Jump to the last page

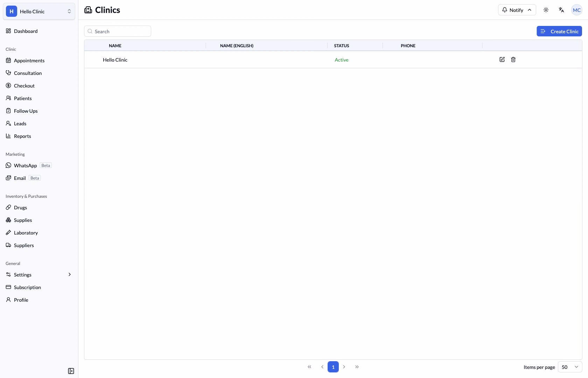(357, 367)
